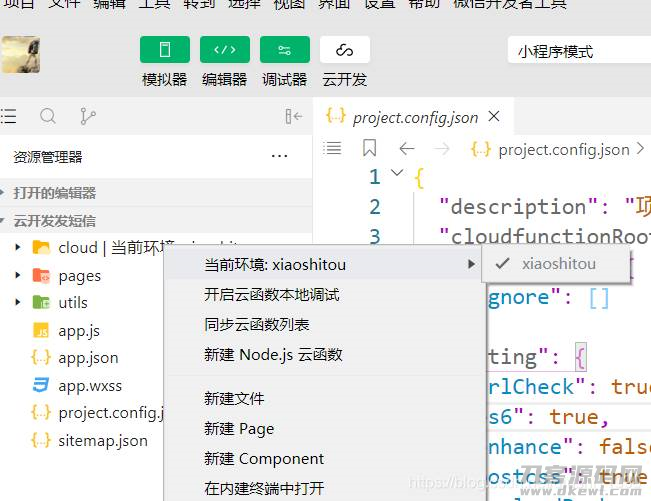Collapse the sidebar panel icon
The height and width of the screenshot is (501, 651).
[x=294, y=116]
